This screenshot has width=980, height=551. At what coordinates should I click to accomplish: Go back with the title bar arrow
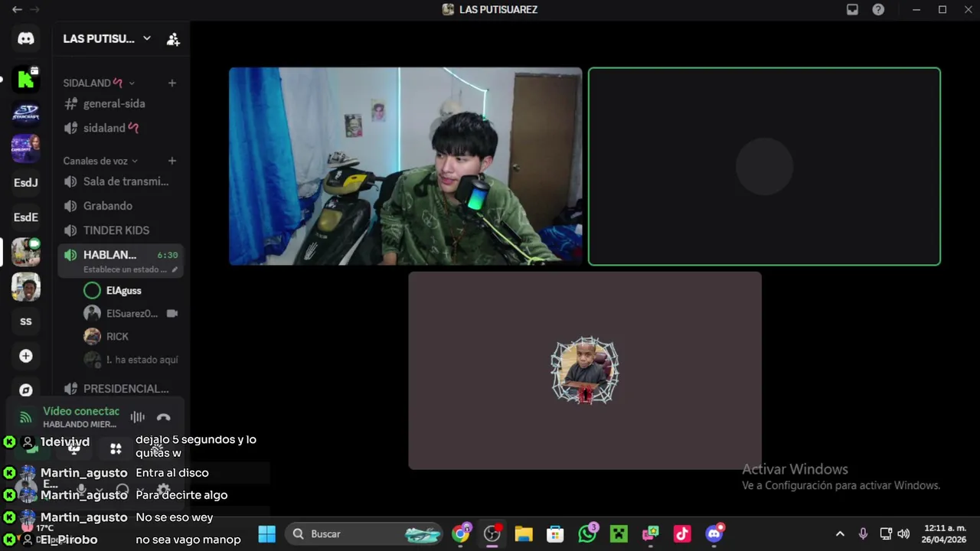17,9
